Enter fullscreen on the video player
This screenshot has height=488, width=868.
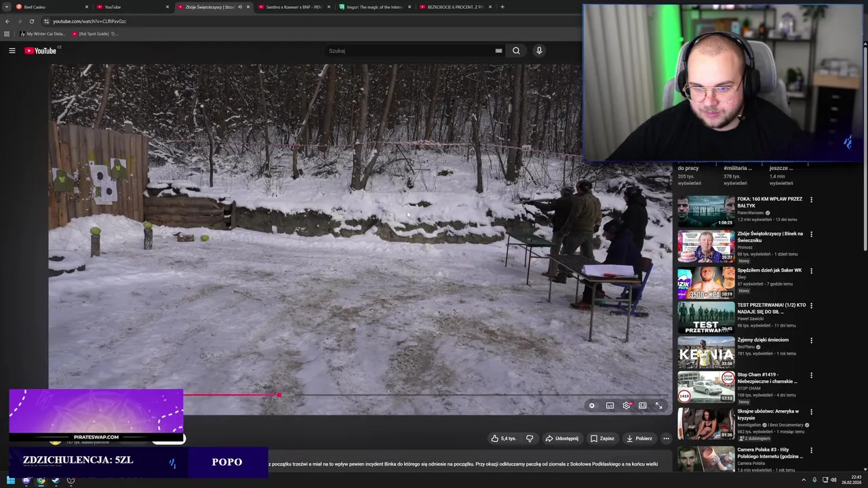click(658, 405)
